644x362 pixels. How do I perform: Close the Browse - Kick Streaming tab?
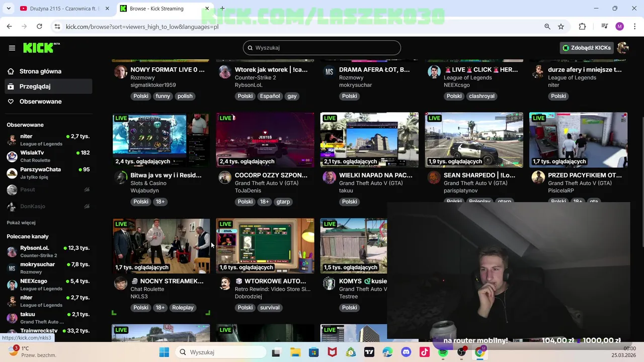[x=207, y=9]
